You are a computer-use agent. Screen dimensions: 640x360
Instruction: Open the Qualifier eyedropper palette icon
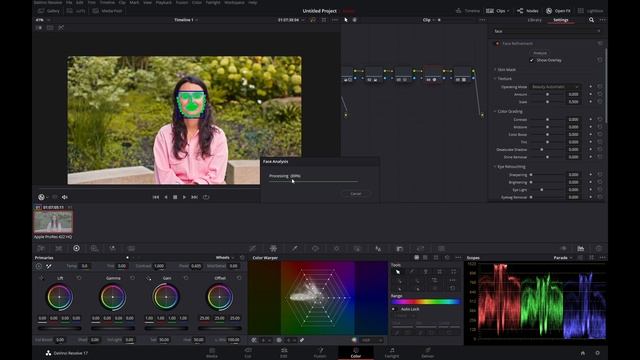point(294,248)
